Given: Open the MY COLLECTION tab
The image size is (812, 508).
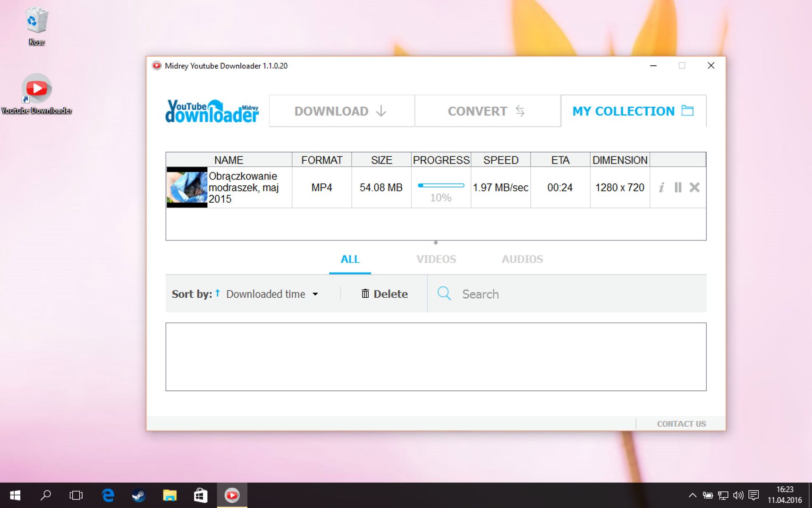Looking at the screenshot, I should tap(634, 111).
